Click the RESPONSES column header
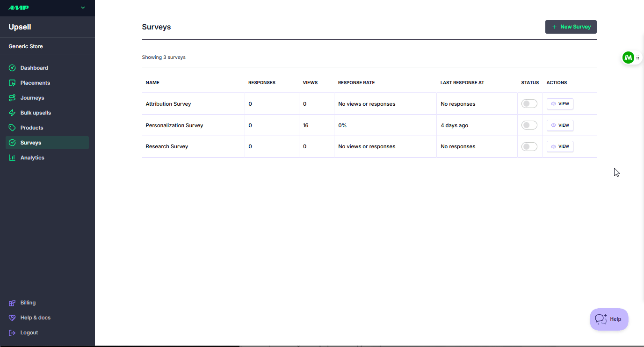The height and width of the screenshot is (347, 644). click(x=262, y=83)
